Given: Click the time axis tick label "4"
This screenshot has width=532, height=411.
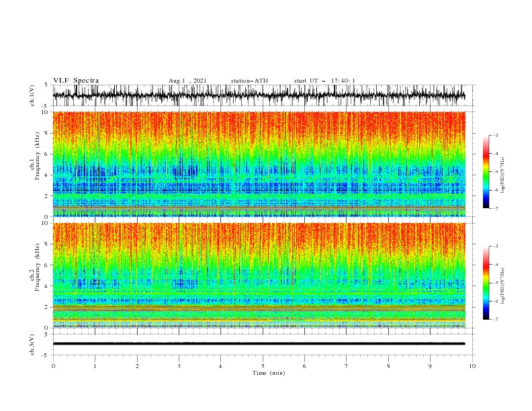Looking at the screenshot, I should pyautogui.click(x=220, y=366).
